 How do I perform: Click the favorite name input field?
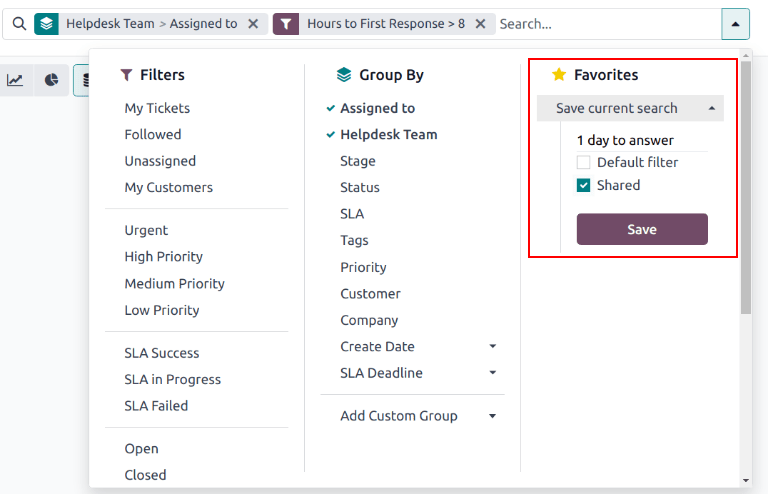[x=641, y=140]
